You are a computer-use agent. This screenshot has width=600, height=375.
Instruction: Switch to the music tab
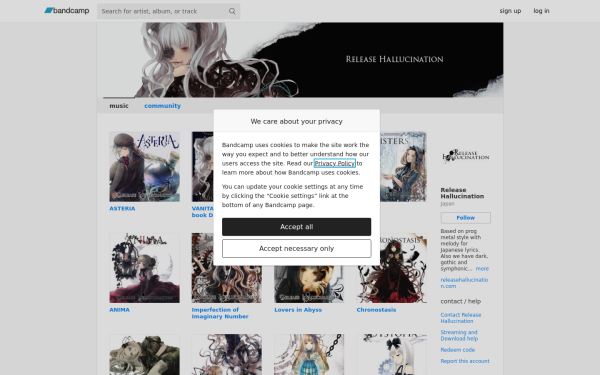pyautogui.click(x=119, y=106)
